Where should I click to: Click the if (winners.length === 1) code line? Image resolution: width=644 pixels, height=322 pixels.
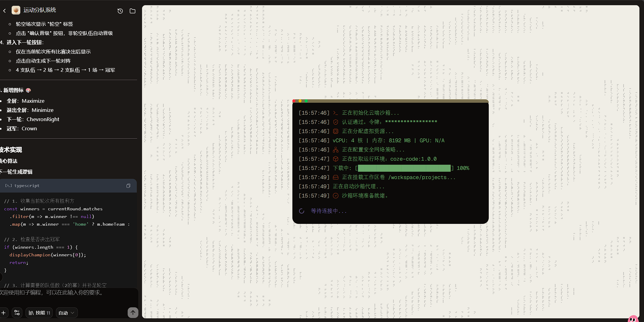(x=41, y=247)
